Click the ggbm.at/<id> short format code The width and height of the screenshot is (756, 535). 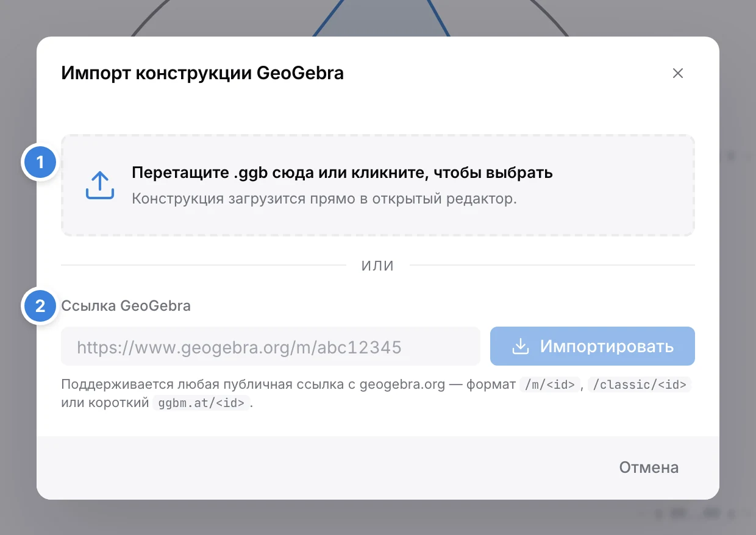tap(202, 403)
